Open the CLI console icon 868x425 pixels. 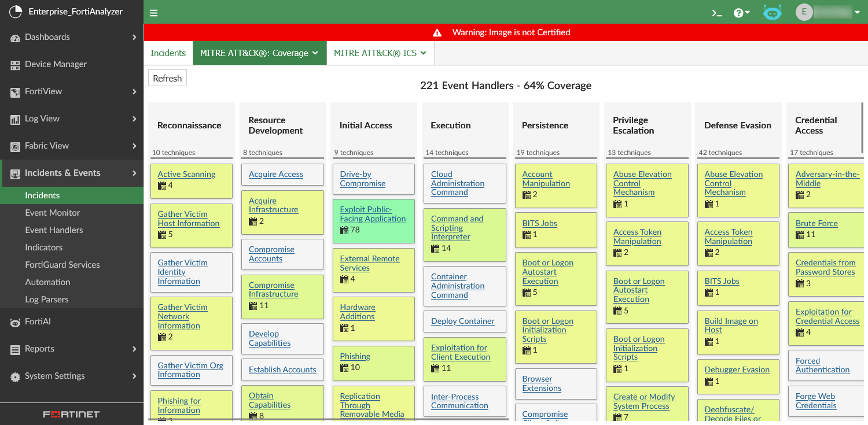(x=717, y=13)
